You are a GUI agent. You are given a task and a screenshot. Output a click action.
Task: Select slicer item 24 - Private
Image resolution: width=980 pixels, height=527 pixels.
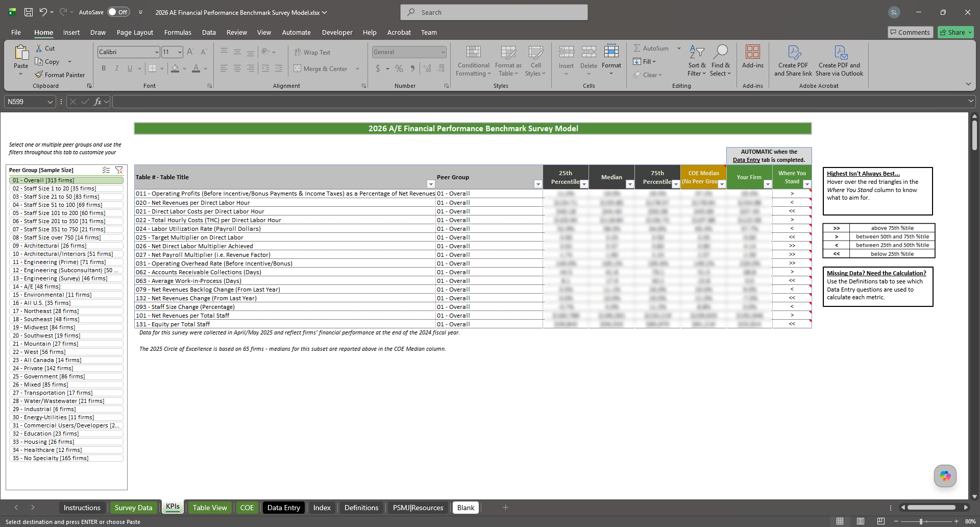66,368
